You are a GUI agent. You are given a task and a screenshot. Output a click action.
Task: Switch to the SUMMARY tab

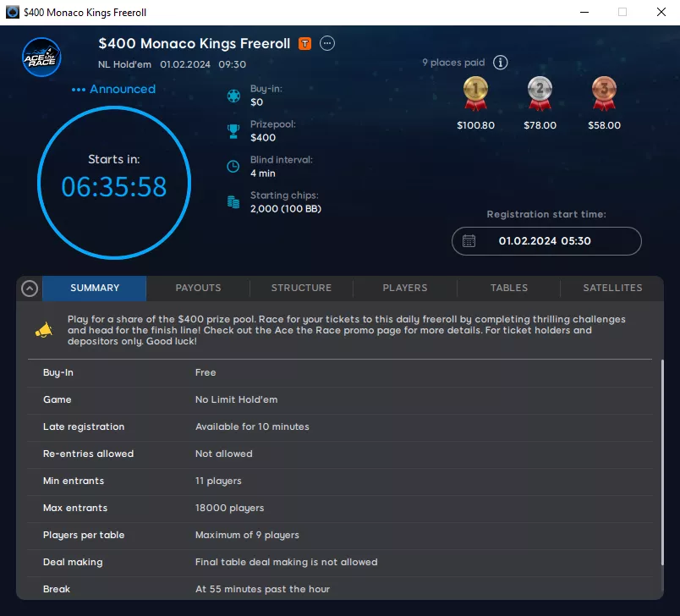[x=95, y=288]
